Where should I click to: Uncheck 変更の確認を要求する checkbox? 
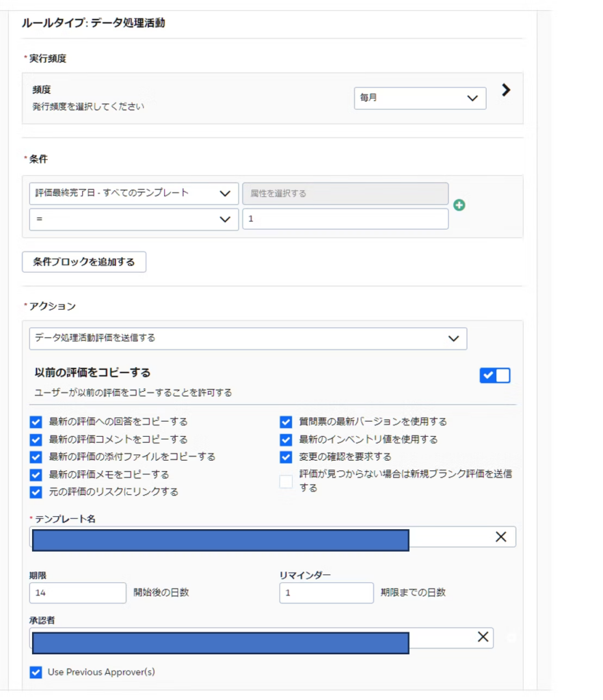pos(286,457)
